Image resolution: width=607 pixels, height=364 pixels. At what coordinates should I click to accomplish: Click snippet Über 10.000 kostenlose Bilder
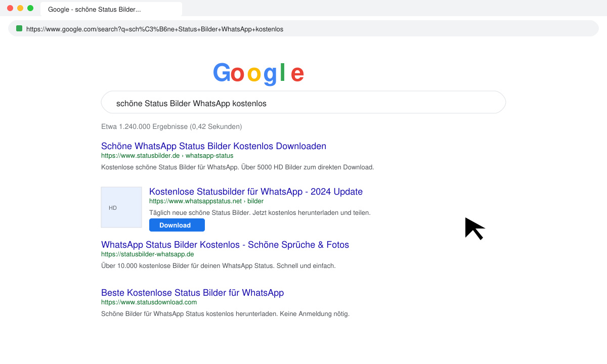[218, 265]
